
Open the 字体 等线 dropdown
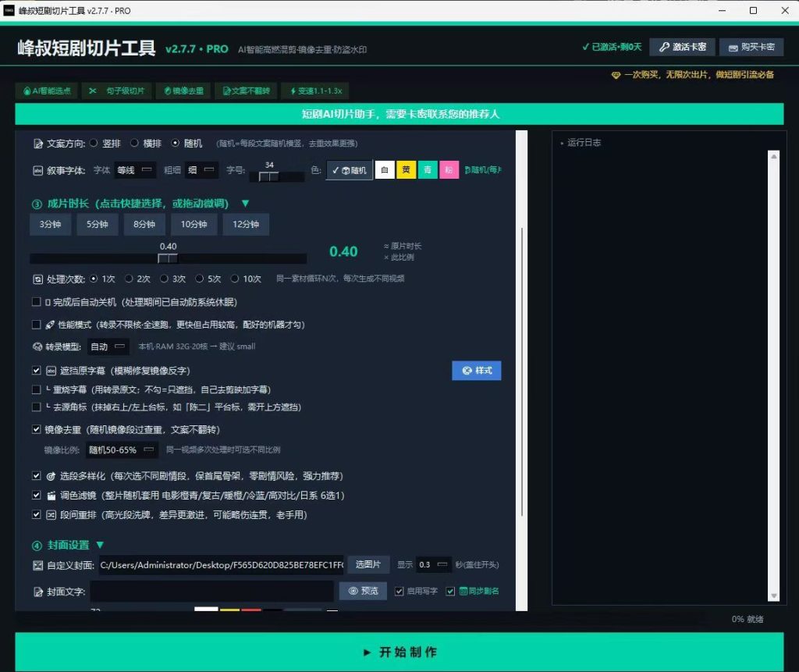coord(135,170)
